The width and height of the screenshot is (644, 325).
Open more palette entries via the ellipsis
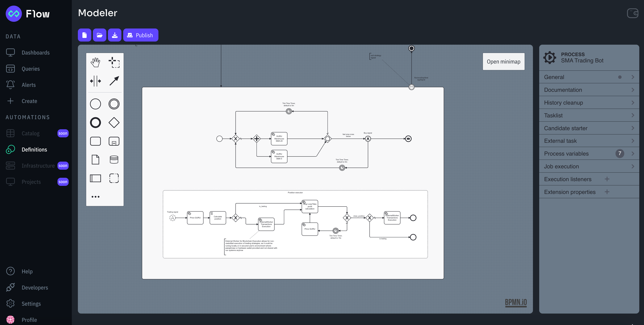point(95,197)
